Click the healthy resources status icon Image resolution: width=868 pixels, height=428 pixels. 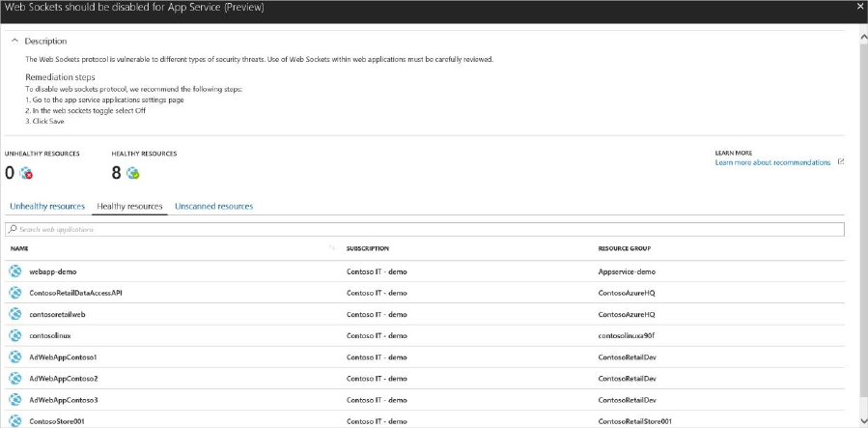coord(133,174)
